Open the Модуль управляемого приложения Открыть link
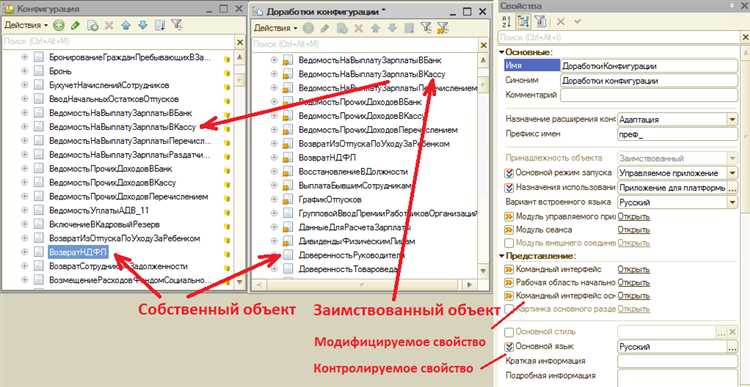Screen dimensions: 750x387 pos(633,217)
